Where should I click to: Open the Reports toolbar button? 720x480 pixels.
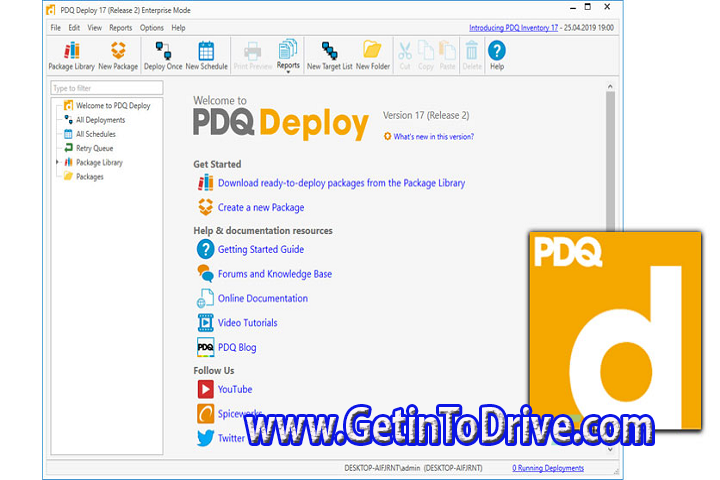click(288, 54)
